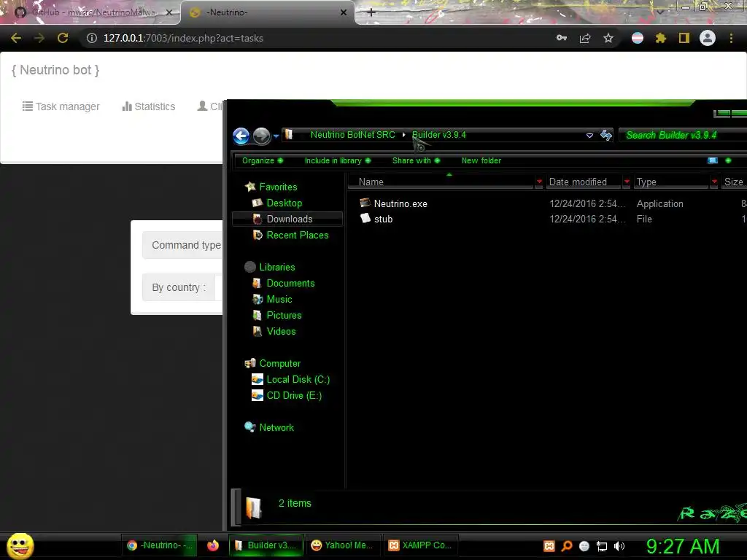This screenshot has height=560, width=747.
Task: Open Chrome extensions puzzle icon
Action: click(x=660, y=38)
